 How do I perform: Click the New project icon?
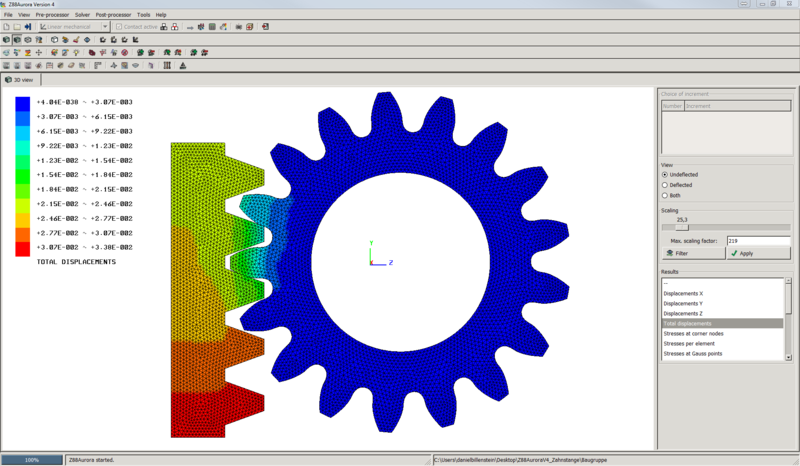7,27
